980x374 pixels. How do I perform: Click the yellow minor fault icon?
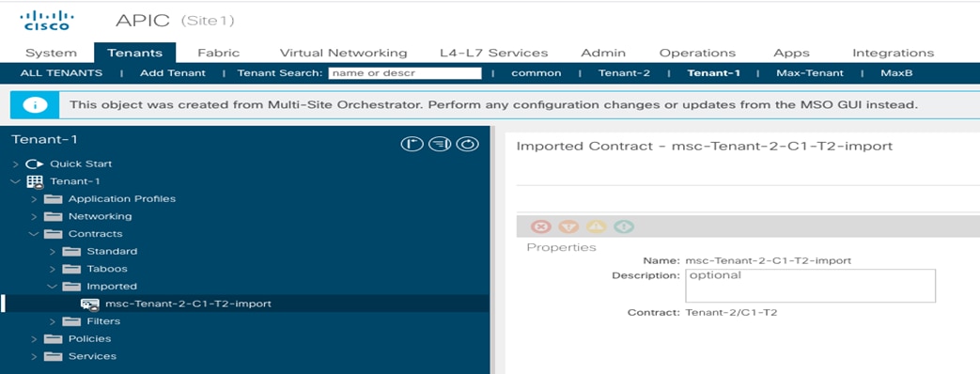pos(597,226)
